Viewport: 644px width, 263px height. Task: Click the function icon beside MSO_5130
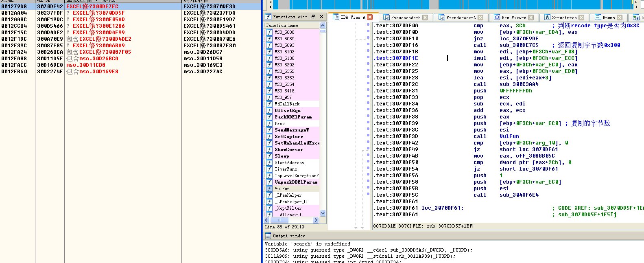269,58
